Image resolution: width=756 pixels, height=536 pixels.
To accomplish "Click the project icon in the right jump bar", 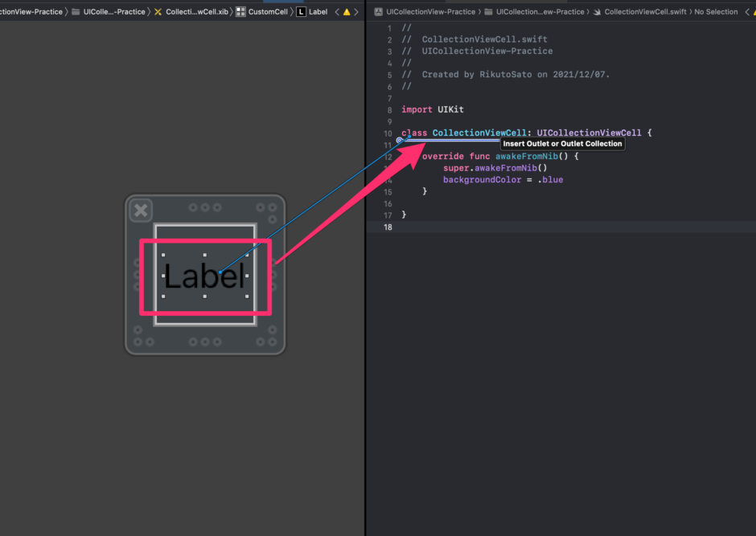I will click(x=380, y=11).
